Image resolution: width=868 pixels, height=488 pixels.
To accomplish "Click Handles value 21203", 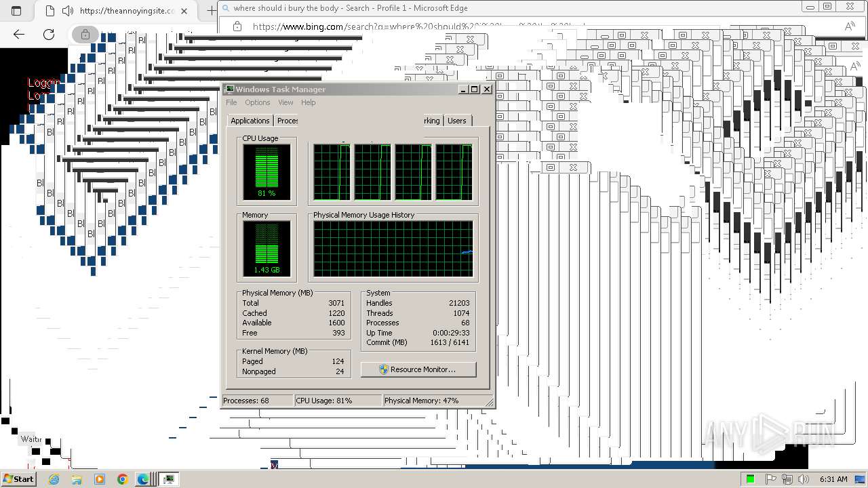I will pos(459,303).
